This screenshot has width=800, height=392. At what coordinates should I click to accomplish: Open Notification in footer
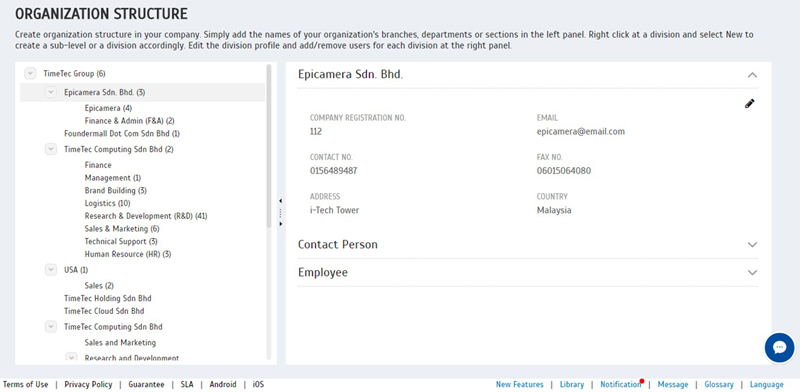[620, 384]
